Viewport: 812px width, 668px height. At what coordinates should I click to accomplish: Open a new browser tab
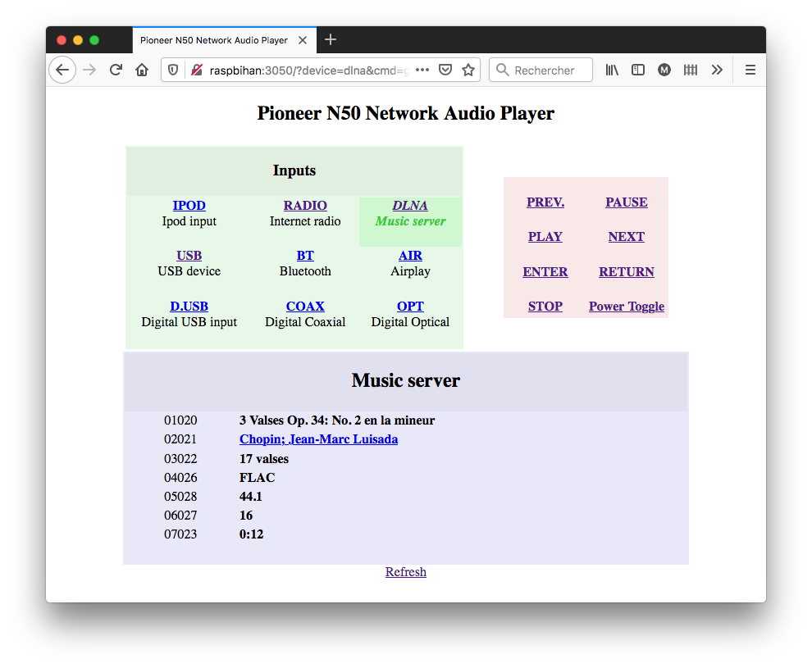(331, 40)
